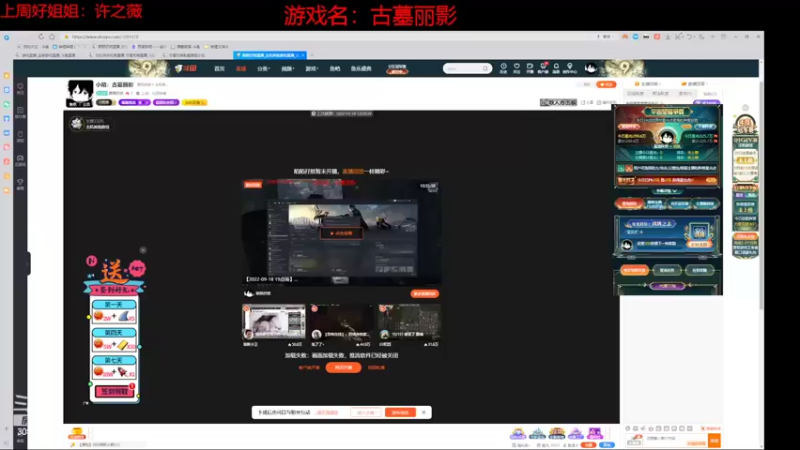Click the orange more-replays button under the video
800x450 pixels.
(424, 293)
